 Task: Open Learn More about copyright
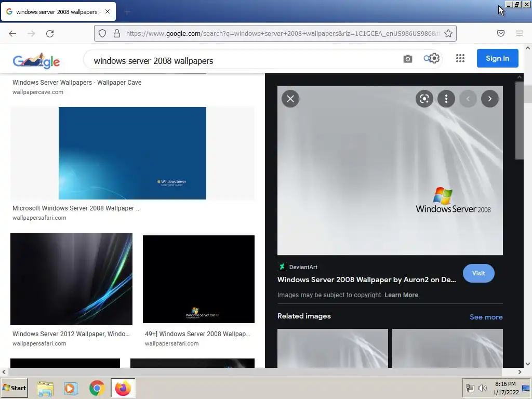pyautogui.click(x=401, y=295)
